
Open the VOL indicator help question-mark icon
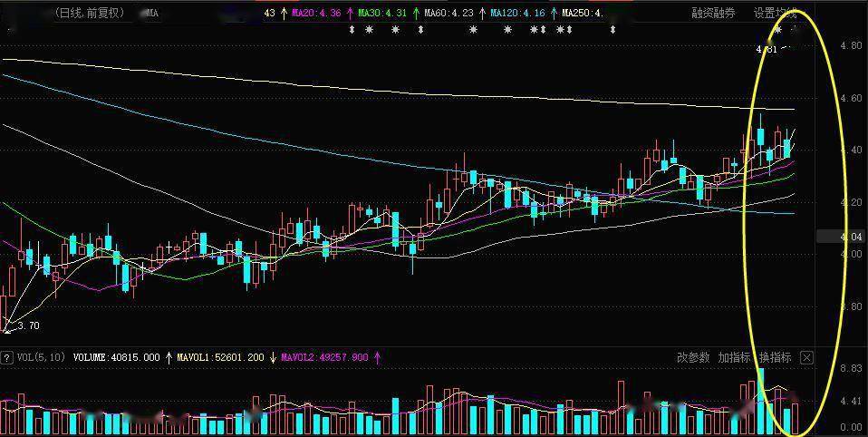point(6,358)
